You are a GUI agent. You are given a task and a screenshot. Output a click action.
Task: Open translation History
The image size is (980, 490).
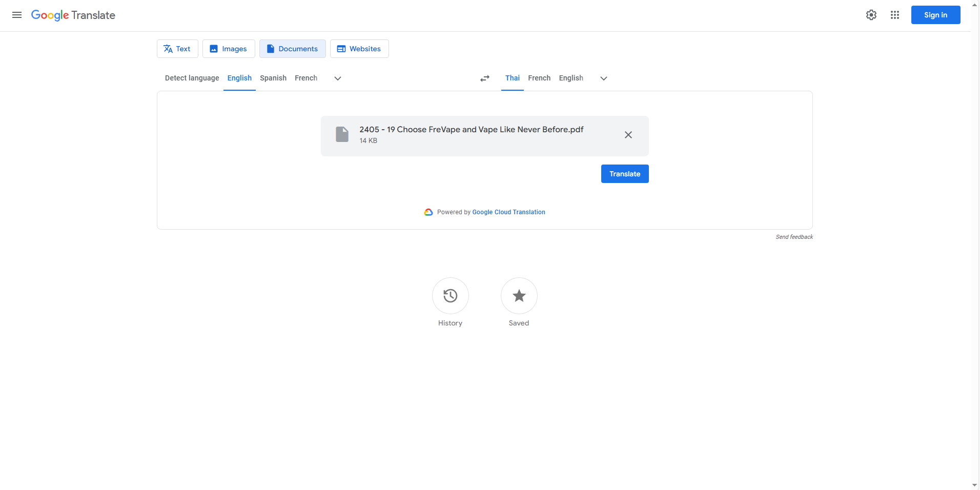coord(450,302)
